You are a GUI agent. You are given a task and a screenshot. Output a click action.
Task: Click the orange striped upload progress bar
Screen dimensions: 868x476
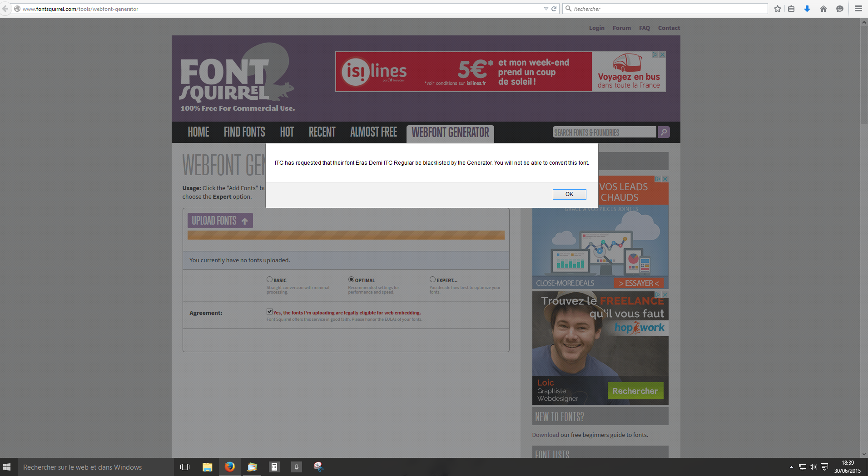(346, 235)
